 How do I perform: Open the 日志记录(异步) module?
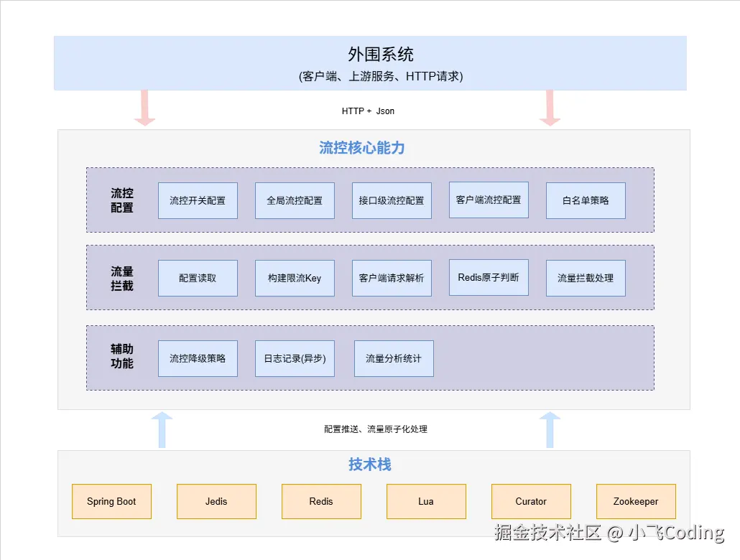[x=295, y=358]
